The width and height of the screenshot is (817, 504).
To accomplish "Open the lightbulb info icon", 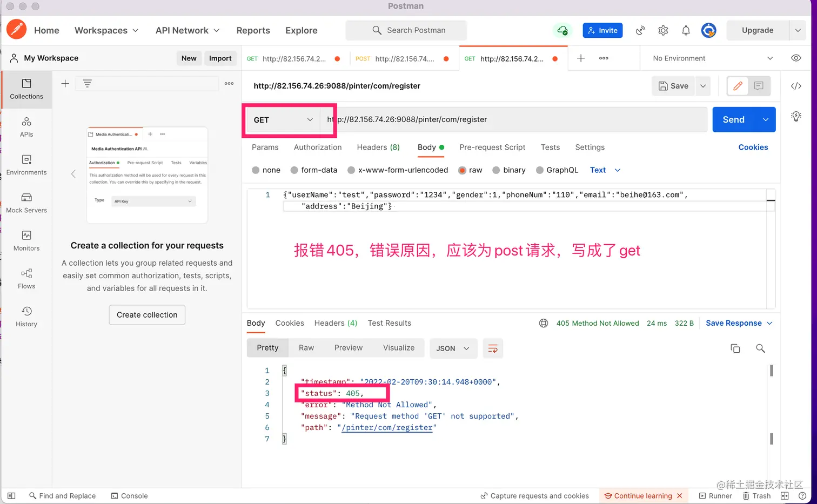I will click(x=796, y=116).
